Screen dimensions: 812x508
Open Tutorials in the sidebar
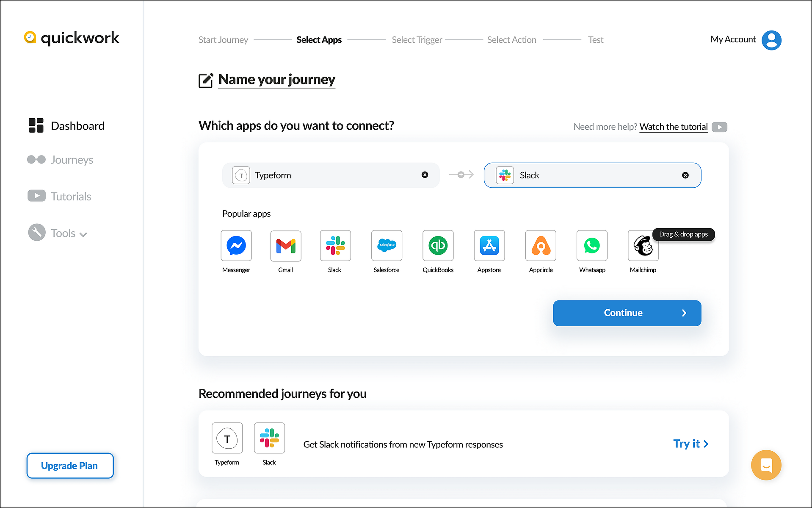[x=59, y=196]
